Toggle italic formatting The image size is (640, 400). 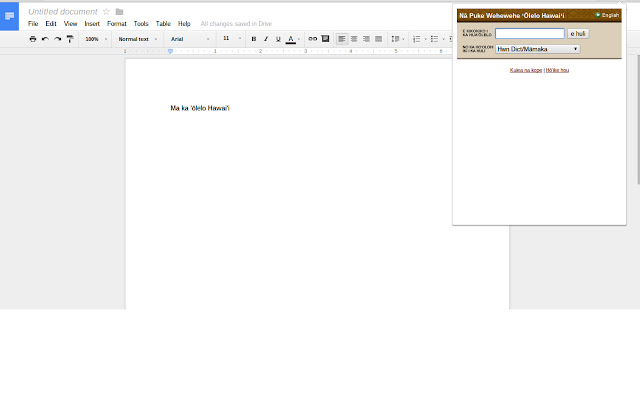[266, 39]
